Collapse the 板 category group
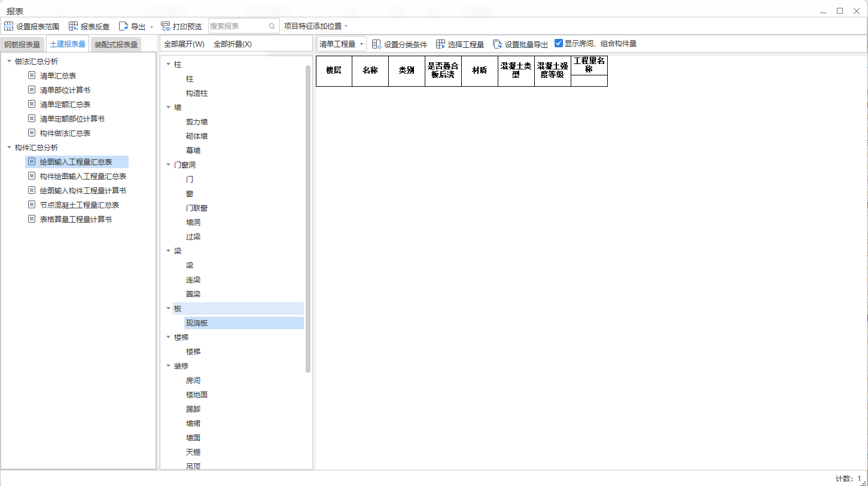 168,308
